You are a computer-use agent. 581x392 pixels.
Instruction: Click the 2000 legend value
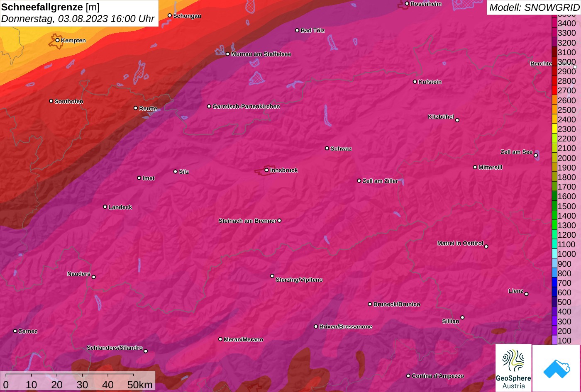(566, 158)
